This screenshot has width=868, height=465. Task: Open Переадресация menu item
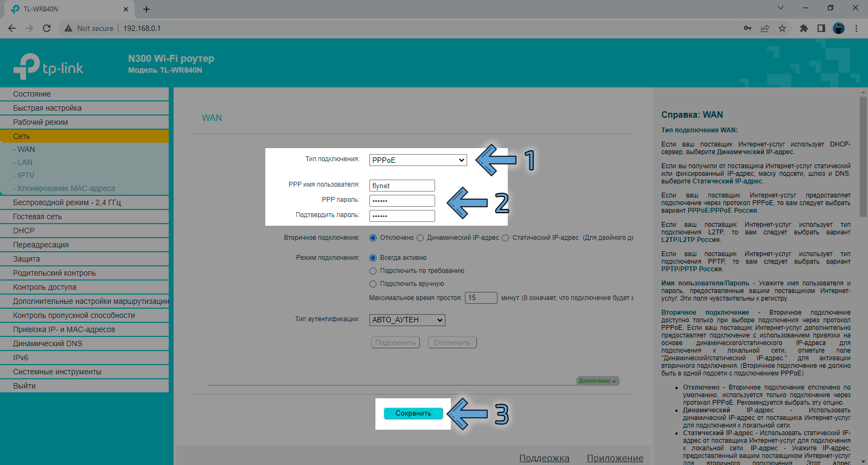(x=84, y=245)
